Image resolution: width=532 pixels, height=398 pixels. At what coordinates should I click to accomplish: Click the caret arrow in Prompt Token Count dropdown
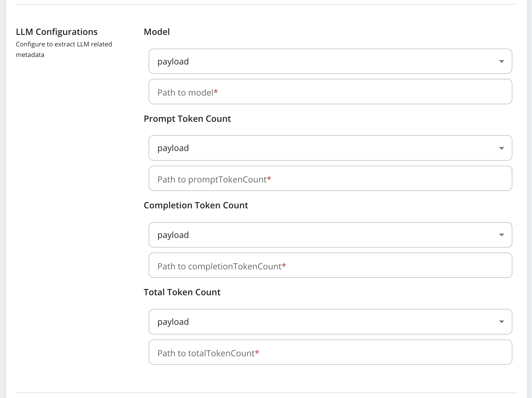coord(501,148)
